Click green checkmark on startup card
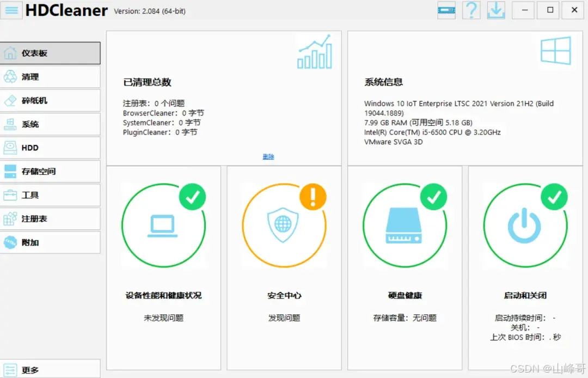Viewport: 588px width, 378px height. [554, 197]
